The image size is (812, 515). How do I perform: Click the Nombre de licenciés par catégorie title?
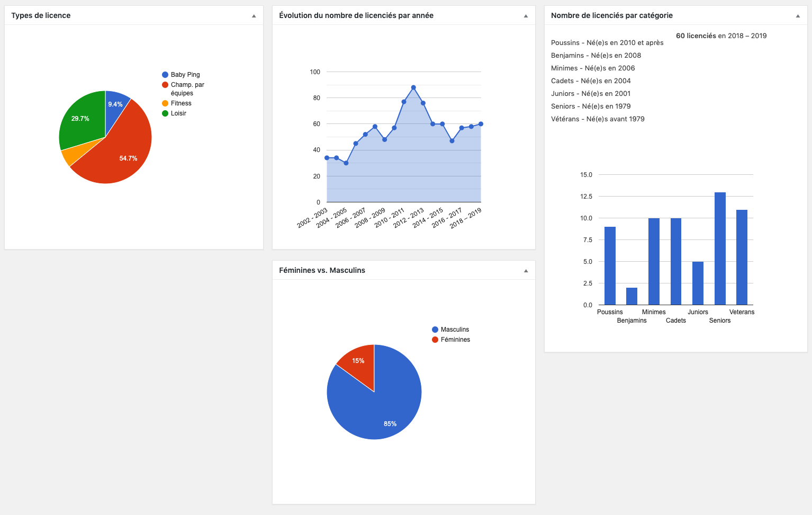tap(612, 15)
